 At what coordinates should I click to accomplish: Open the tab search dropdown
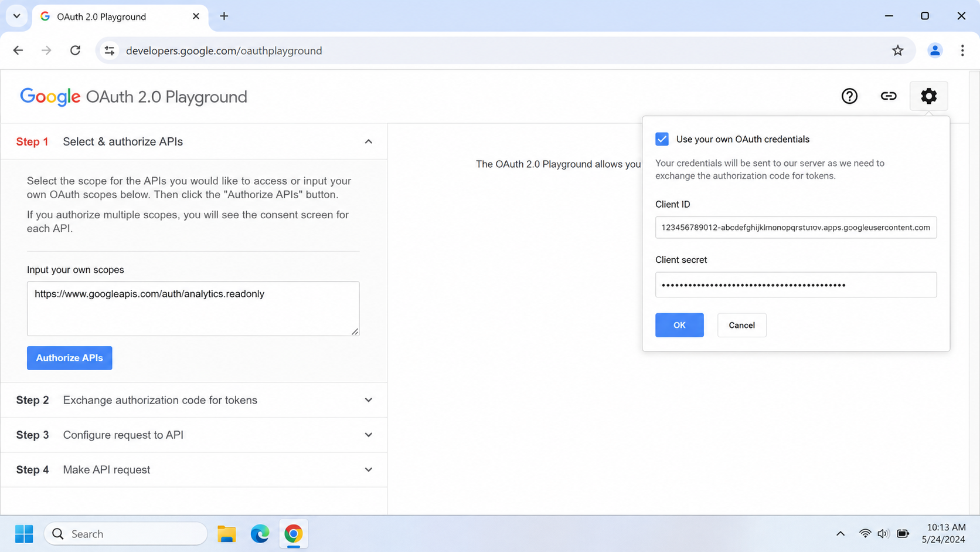pyautogui.click(x=16, y=16)
